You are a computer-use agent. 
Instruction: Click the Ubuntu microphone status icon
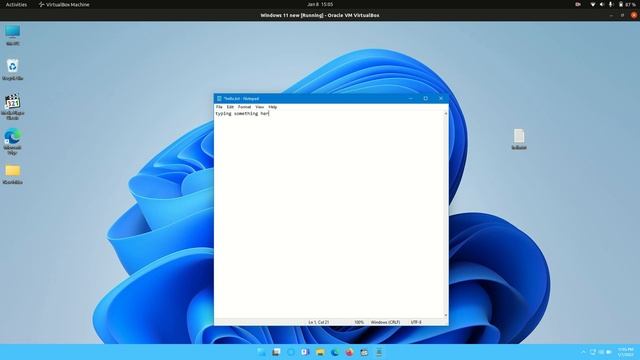611,4
